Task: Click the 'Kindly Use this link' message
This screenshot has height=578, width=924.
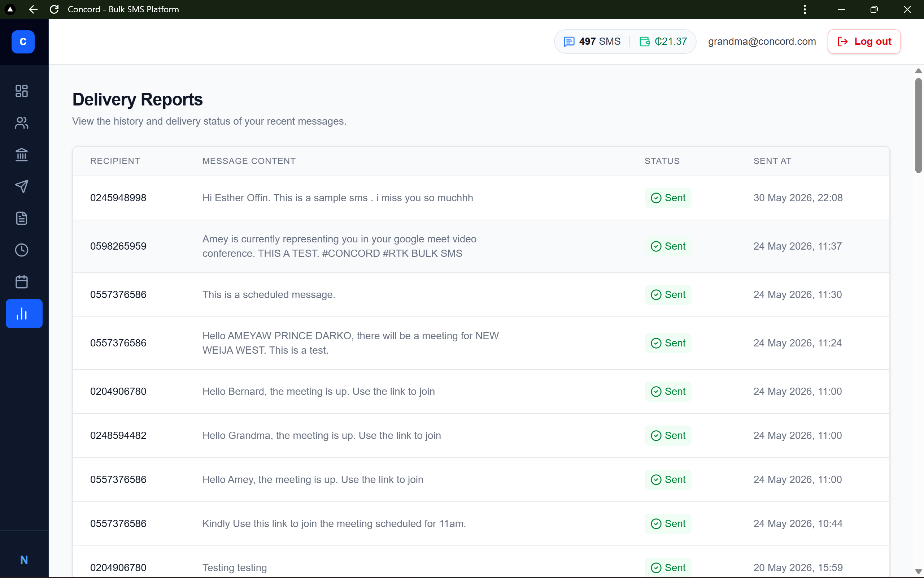Action: click(x=334, y=524)
